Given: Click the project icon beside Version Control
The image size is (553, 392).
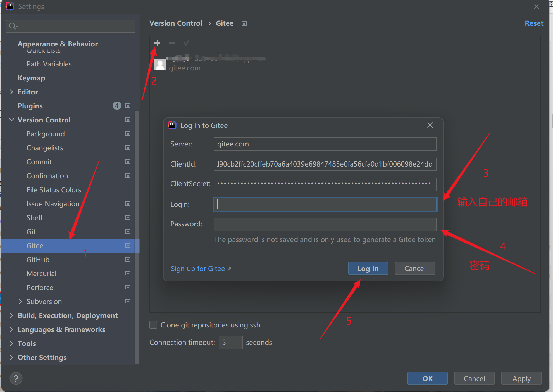Looking at the screenshot, I should coord(128,120).
